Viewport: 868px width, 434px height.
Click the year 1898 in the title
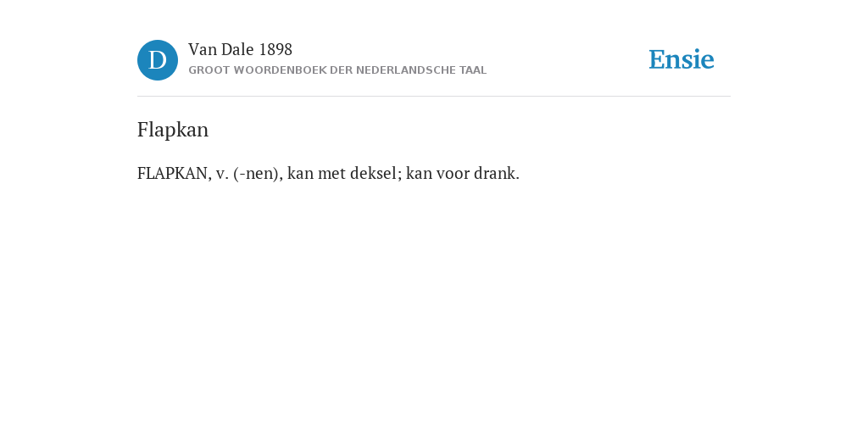(x=275, y=50)
